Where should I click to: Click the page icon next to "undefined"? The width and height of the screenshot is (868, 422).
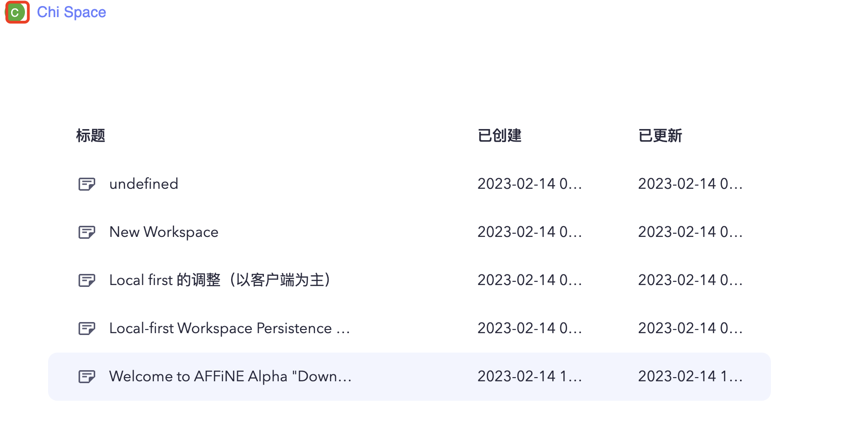[87, 184]
